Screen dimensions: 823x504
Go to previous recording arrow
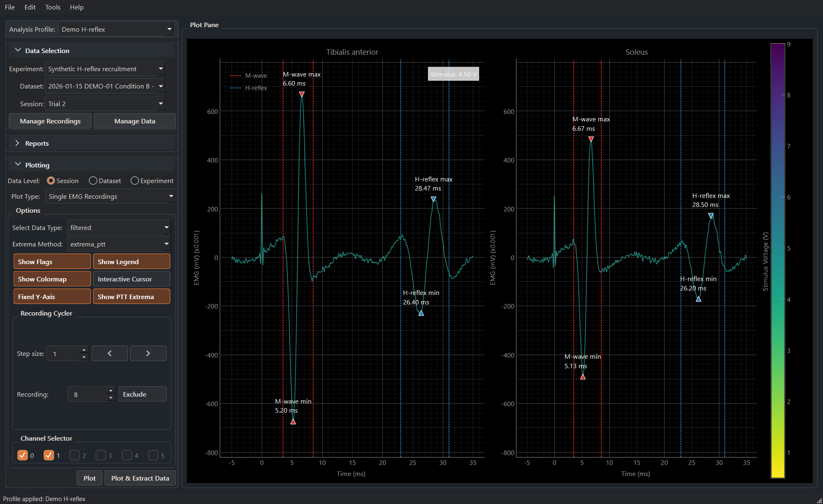pos(109,353)
